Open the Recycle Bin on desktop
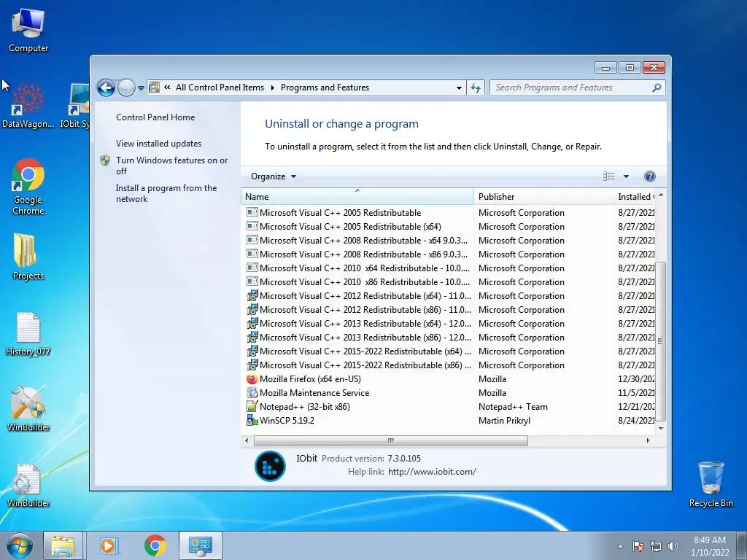The image size is (747, 560). coord(711,484)
